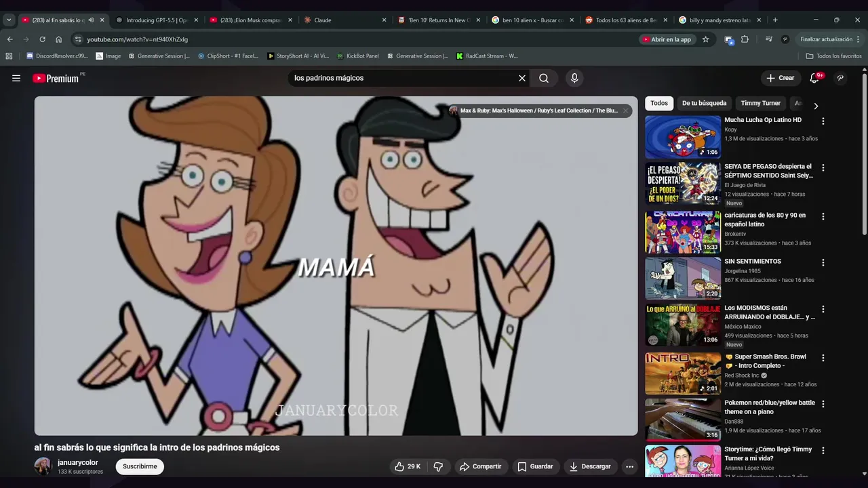Open browser extensions puzzle icon

[x=745, y=39]
